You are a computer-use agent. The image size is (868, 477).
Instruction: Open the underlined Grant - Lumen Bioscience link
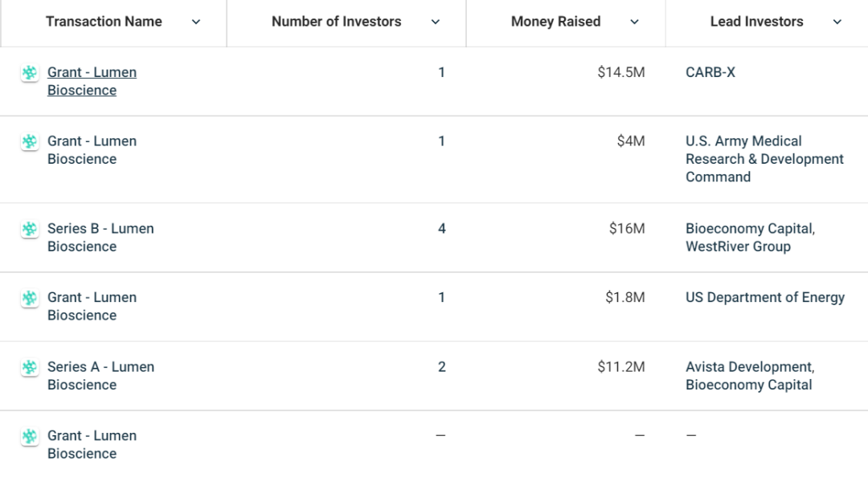[92, 81]
